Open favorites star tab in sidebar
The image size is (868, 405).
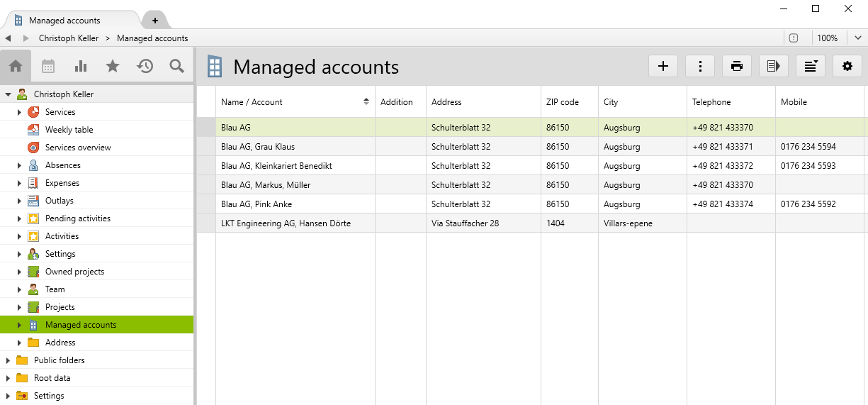[x=113, y=66]
